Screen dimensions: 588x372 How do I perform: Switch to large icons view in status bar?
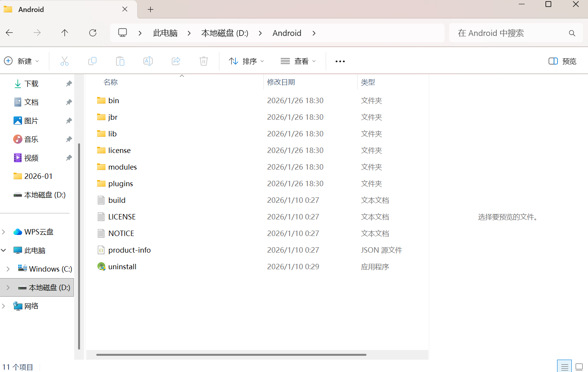[579, 366]
